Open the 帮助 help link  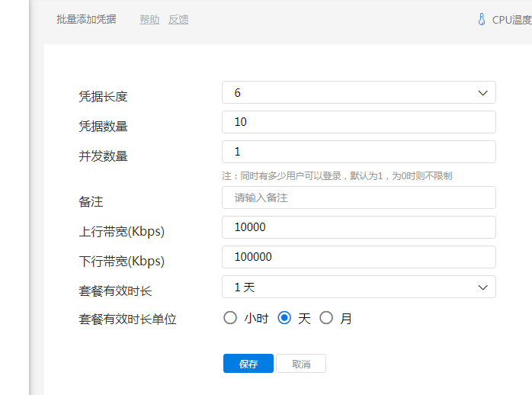point(149,20)
